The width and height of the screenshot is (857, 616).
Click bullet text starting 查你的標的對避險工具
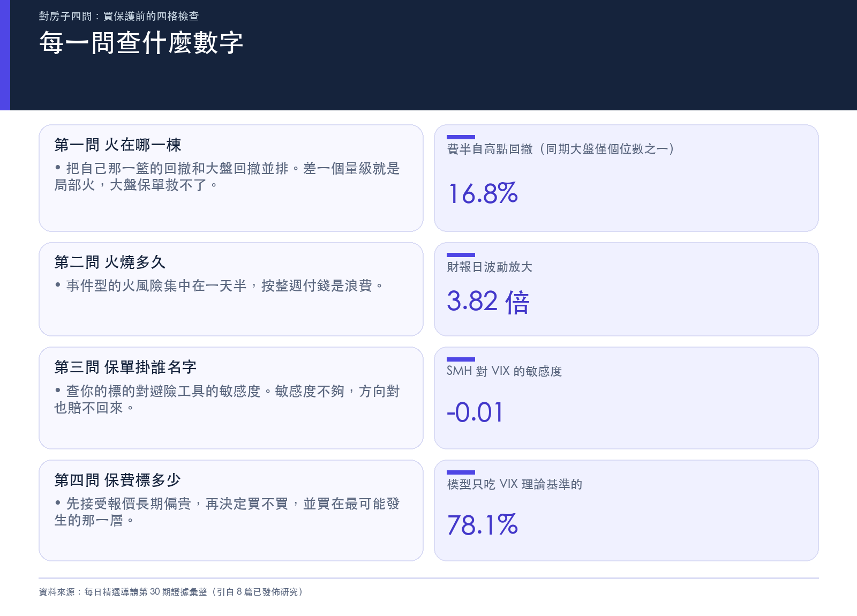click(227, 400)
